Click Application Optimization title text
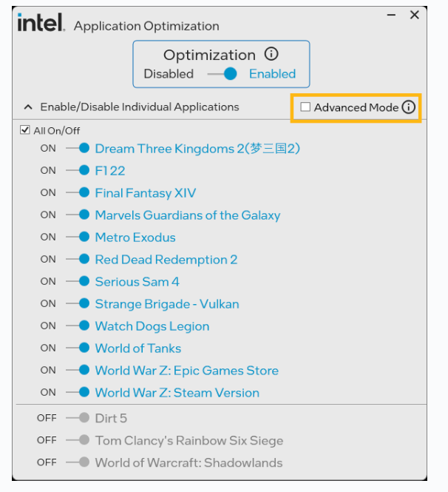Screen dimensions: 448x492 [x=146, y=27]
